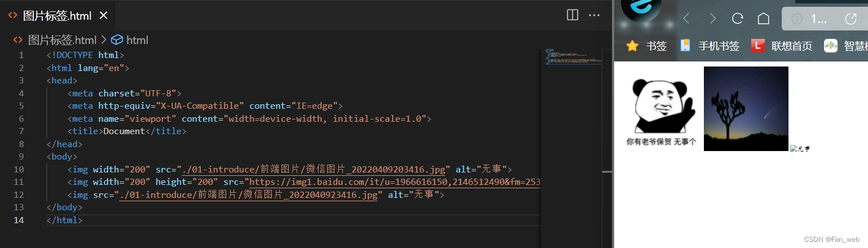
Task: Click the <title>Document</title> line
Action: (x=126, y=131)
